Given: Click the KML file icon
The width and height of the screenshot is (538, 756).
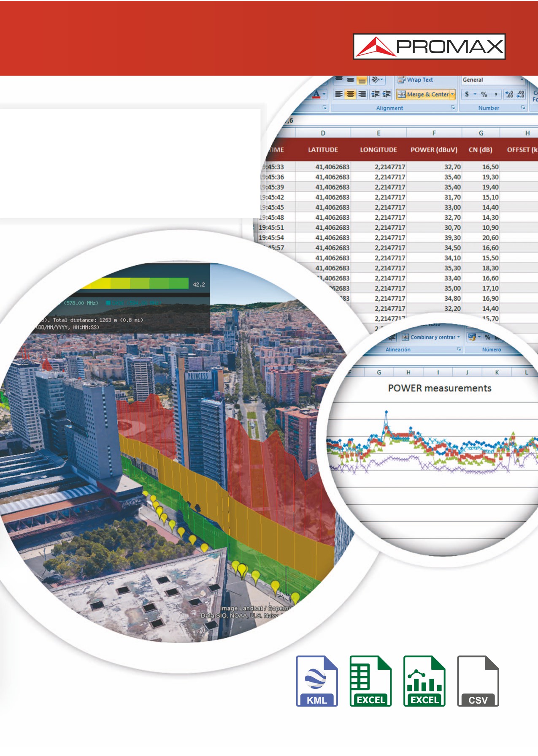Looking at the screenshot, I should coord(317,681).
